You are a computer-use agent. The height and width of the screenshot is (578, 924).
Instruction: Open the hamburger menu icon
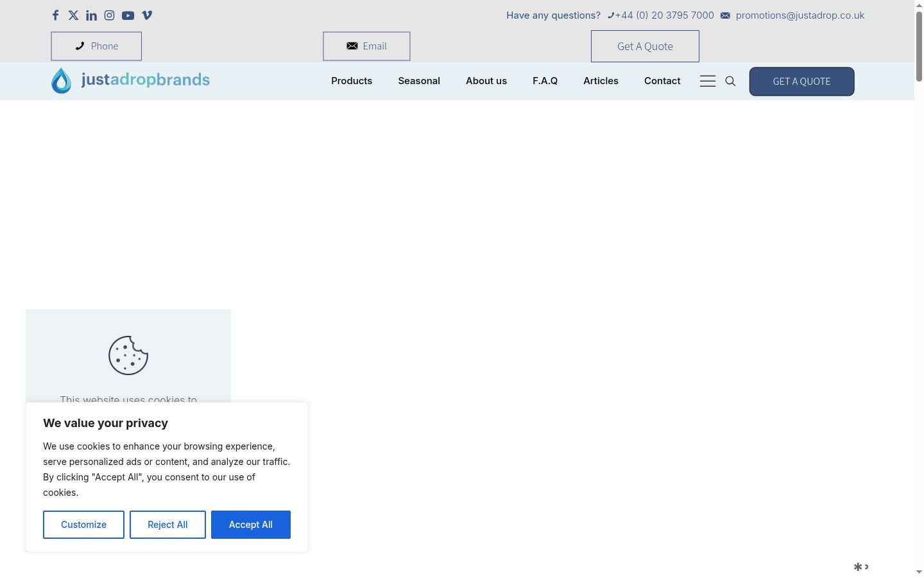[x=708, y=81]
